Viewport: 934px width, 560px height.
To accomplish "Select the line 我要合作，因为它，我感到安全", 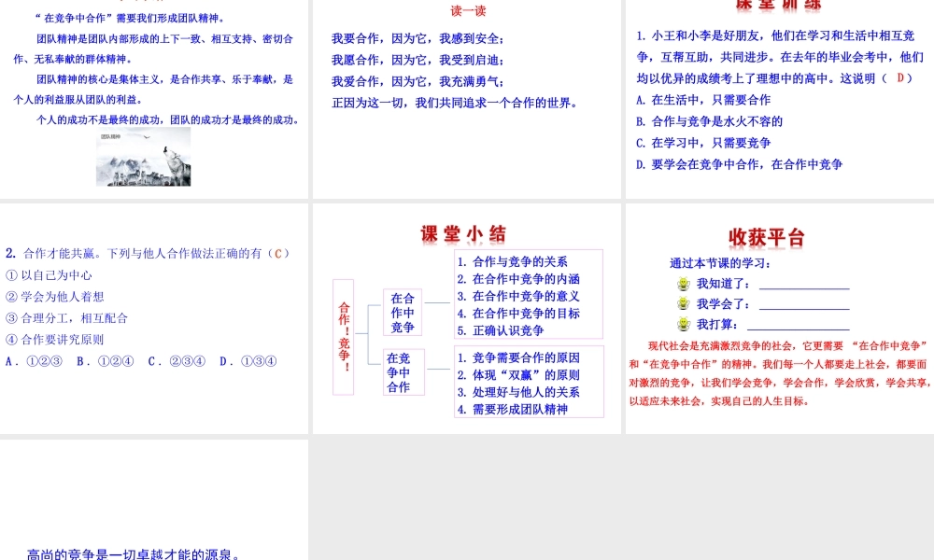I will [417, 38].
